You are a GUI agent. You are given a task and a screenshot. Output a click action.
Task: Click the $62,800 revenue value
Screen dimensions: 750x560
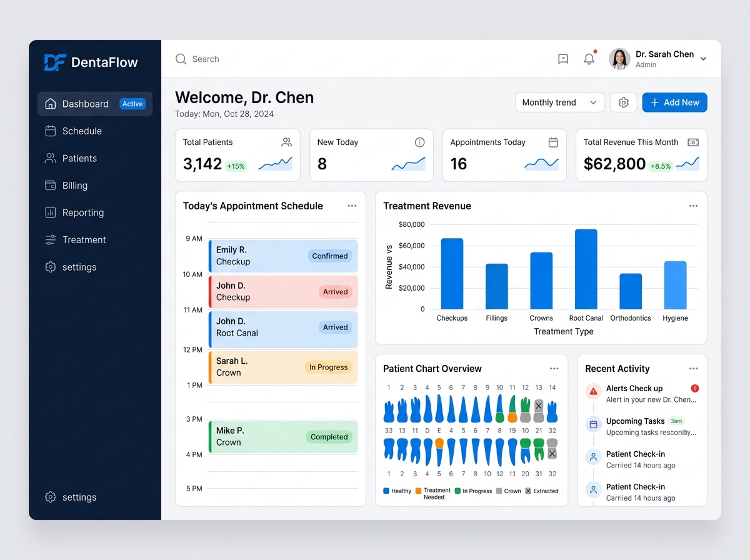(614, 164)
